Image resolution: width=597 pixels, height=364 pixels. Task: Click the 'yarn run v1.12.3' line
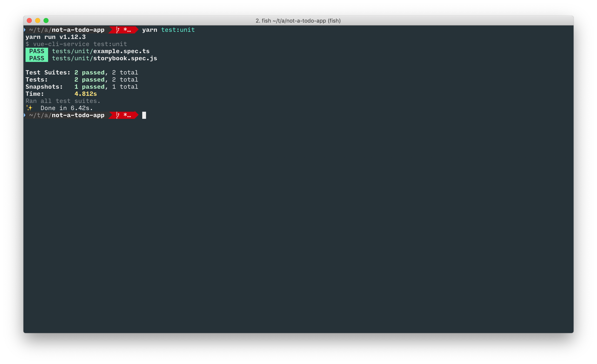point(55,37)
